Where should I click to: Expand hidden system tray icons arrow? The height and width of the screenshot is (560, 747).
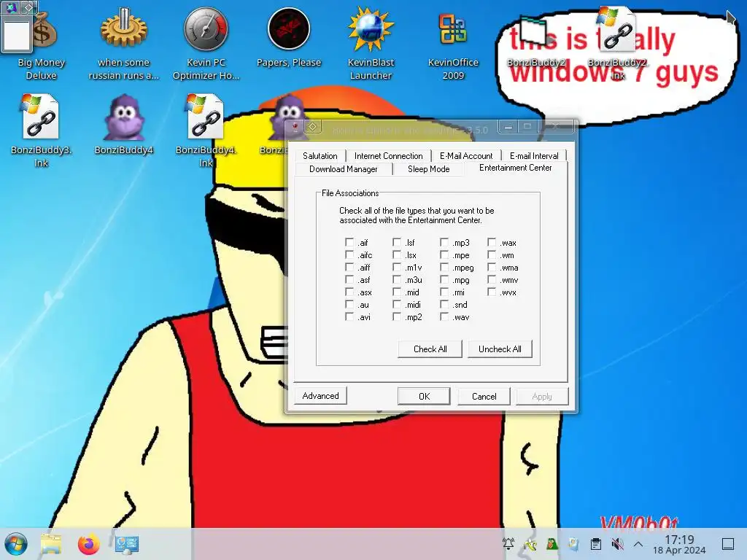[638, 544]
